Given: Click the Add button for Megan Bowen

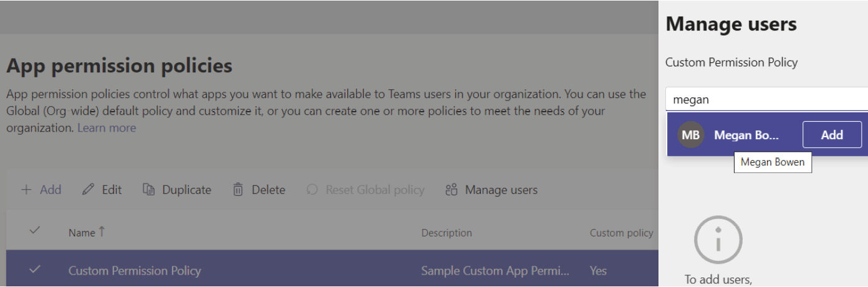Looking at the screenshot, I should click(832, 135).
